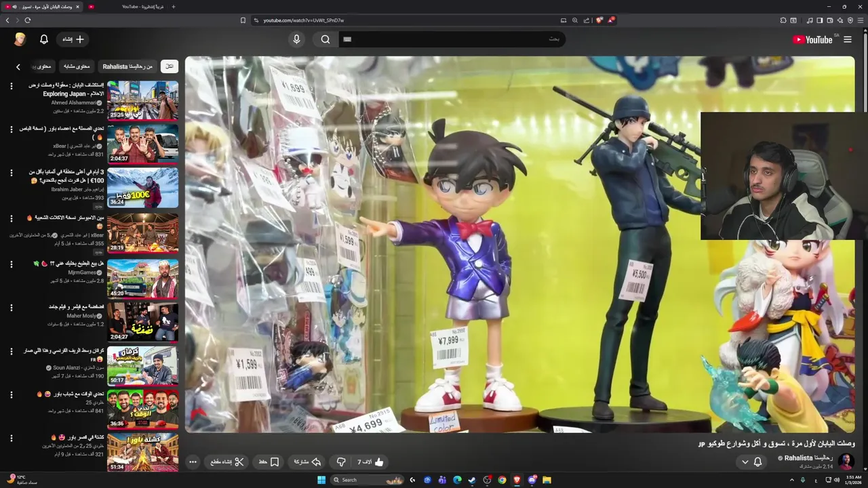
Task: Open the Create (إنشاء) upload button
Action: [x=74, y=39]
